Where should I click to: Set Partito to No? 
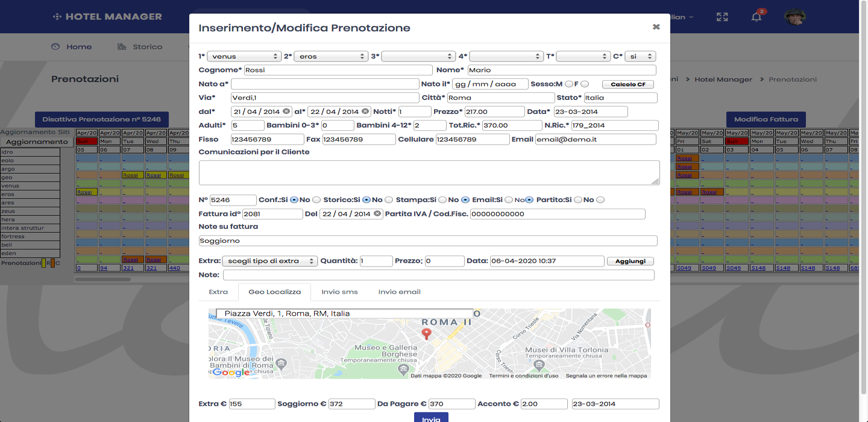[x=600, y=200]
